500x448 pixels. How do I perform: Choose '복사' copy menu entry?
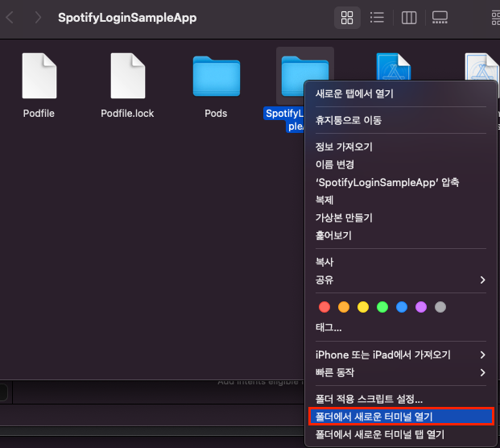point(401,263)
